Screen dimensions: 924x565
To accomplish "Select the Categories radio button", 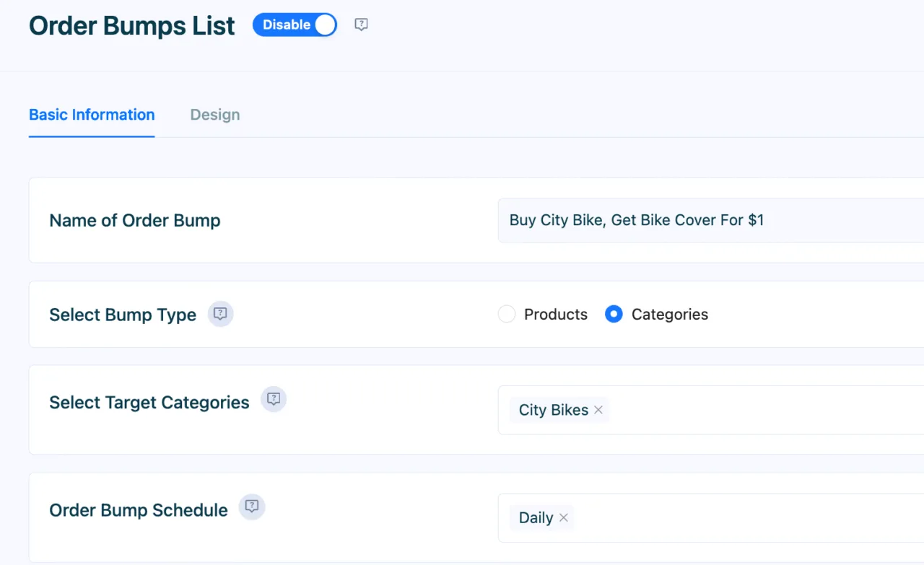I will [x=614, y=314].
